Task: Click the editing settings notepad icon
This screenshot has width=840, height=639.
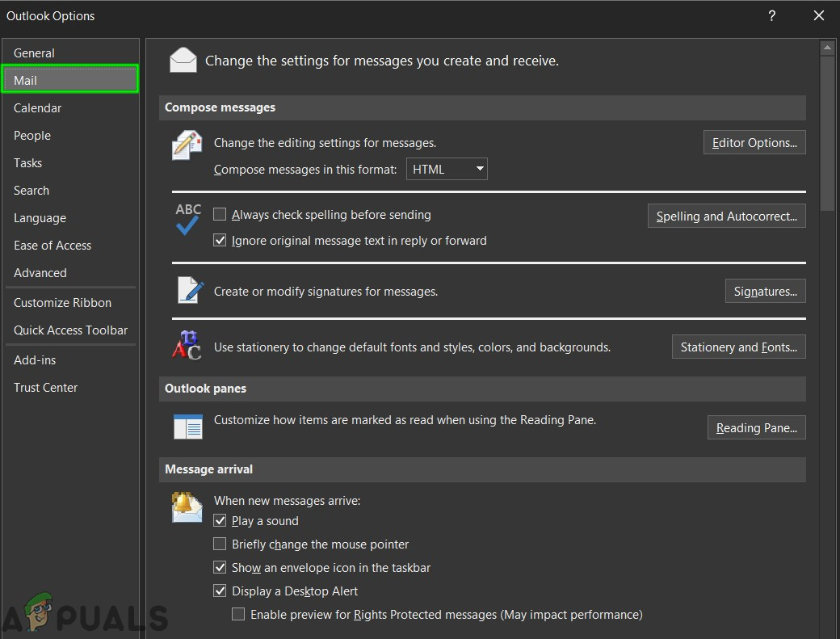Action: pyautogui.click(x=187, y=145)
